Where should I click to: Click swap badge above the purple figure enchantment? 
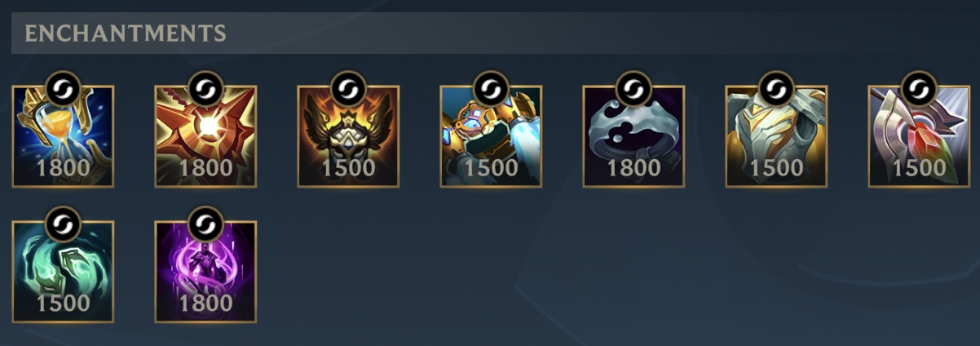[x=205, y=224]
